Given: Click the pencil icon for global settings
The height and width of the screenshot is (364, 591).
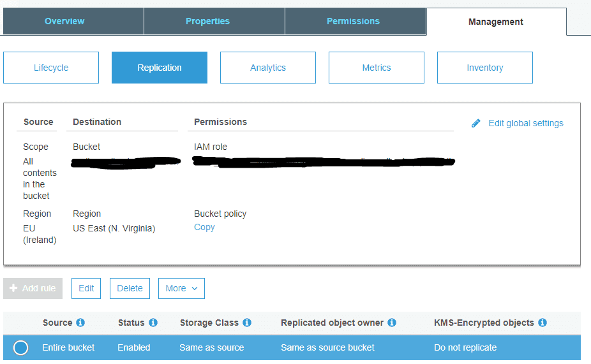Looking at the screenshot, I should tap(475, 124).
